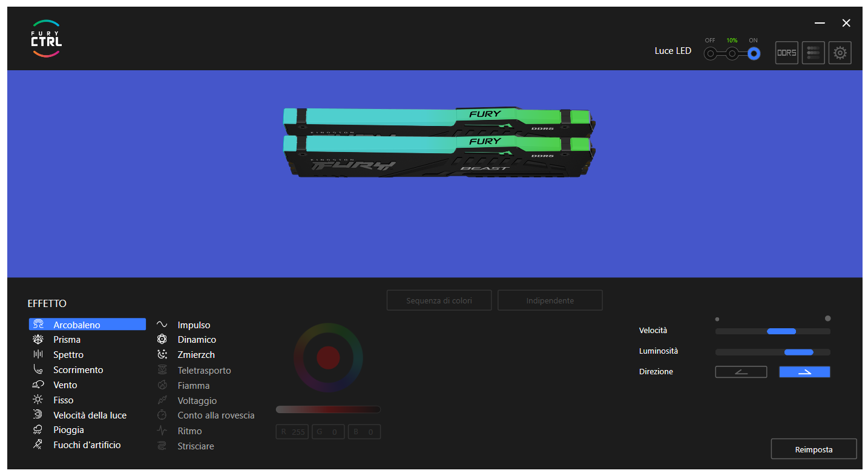Open the DDR5 memory info icon

[787, 53]
